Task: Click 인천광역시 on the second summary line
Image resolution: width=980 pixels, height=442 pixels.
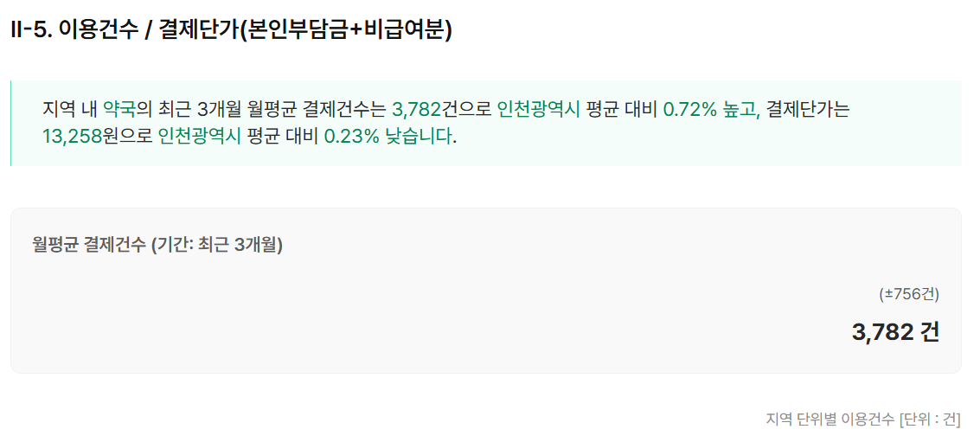Action: point(199,136)
